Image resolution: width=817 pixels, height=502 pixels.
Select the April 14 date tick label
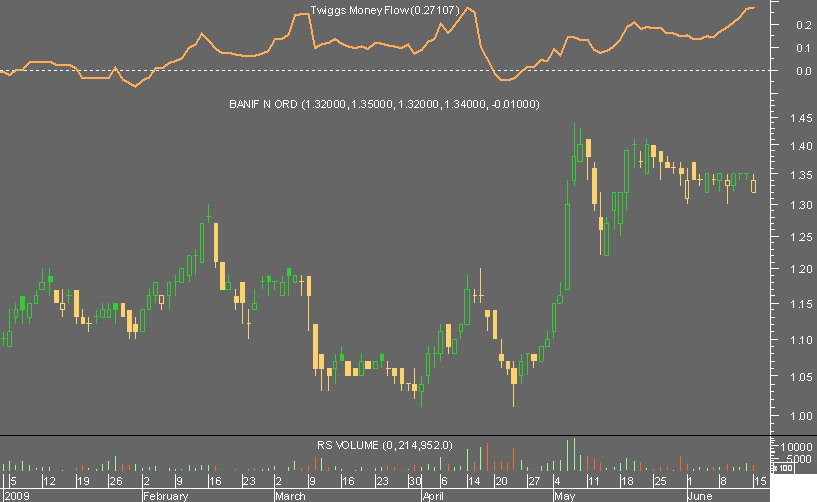pos(473,481)
